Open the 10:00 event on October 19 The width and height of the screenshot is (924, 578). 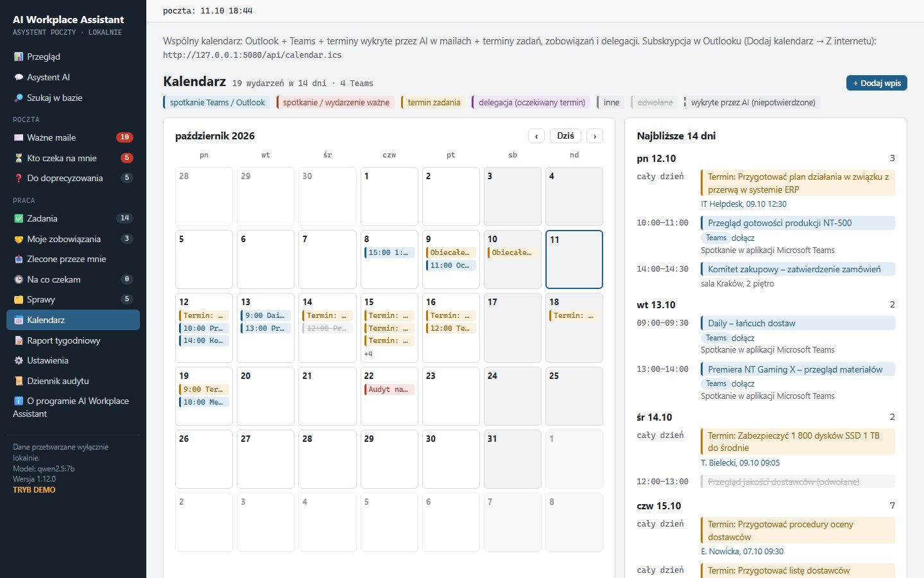(205, 402)
